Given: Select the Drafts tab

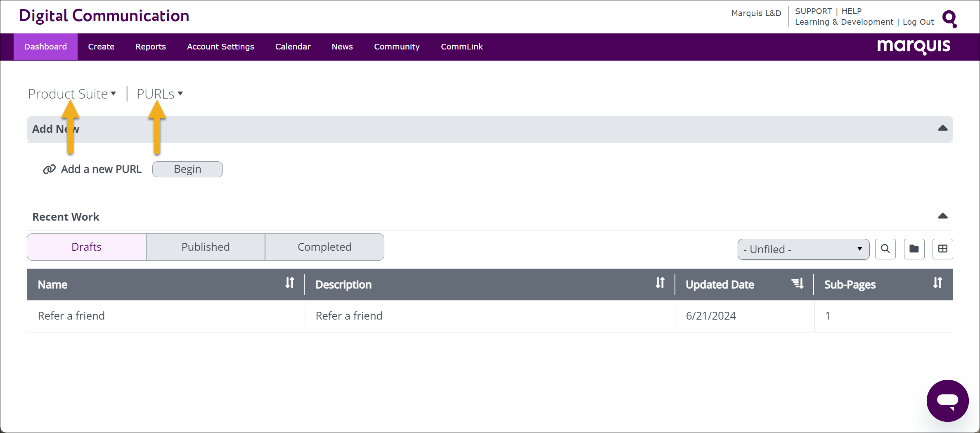Looking at the screenshot, I should [87, 247].
